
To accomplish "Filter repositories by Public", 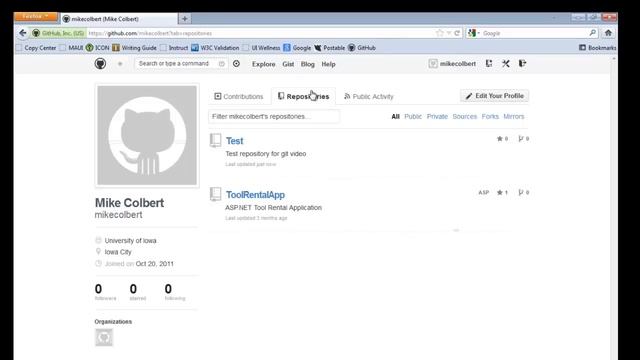I will 413,116.
